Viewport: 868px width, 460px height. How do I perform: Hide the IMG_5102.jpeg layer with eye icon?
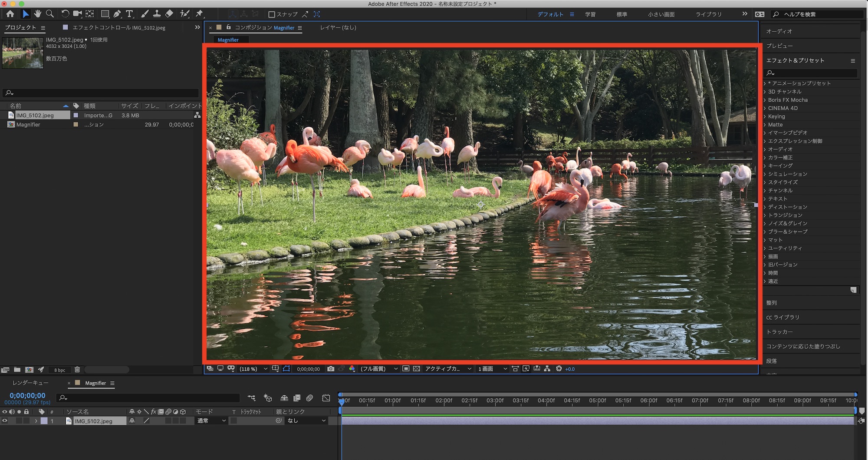click(5, 421)
